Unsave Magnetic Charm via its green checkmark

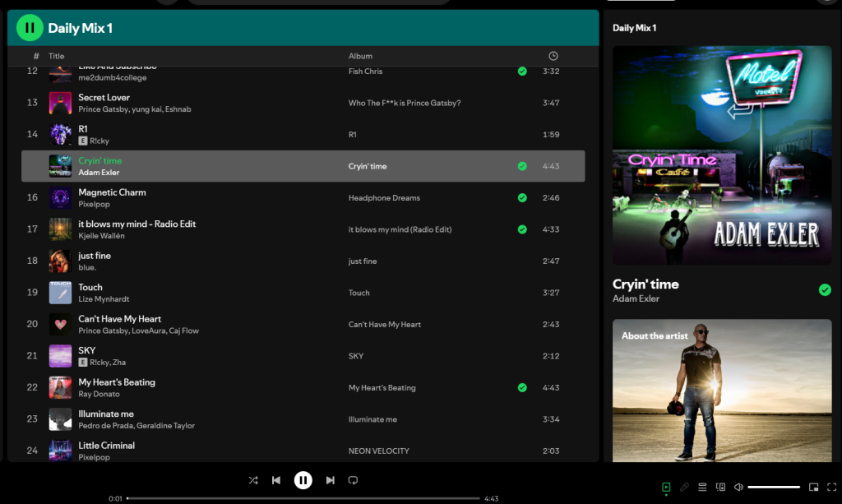coord(522,197)
